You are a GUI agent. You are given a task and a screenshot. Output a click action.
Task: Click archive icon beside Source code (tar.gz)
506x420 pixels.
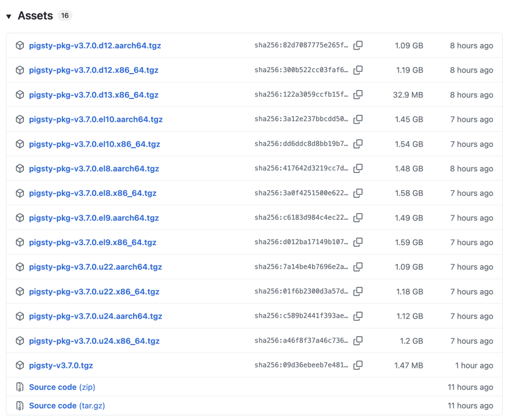(20, 405)
